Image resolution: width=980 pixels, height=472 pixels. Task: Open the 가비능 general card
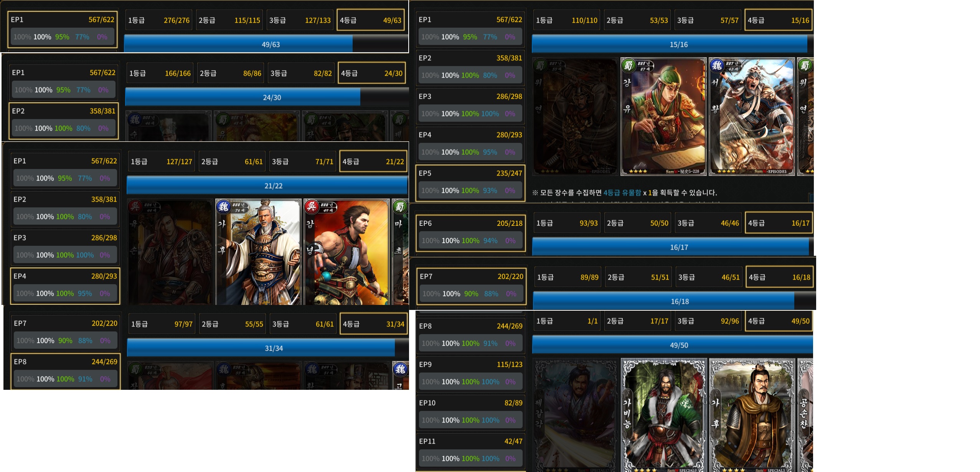(x=664, y=415)
